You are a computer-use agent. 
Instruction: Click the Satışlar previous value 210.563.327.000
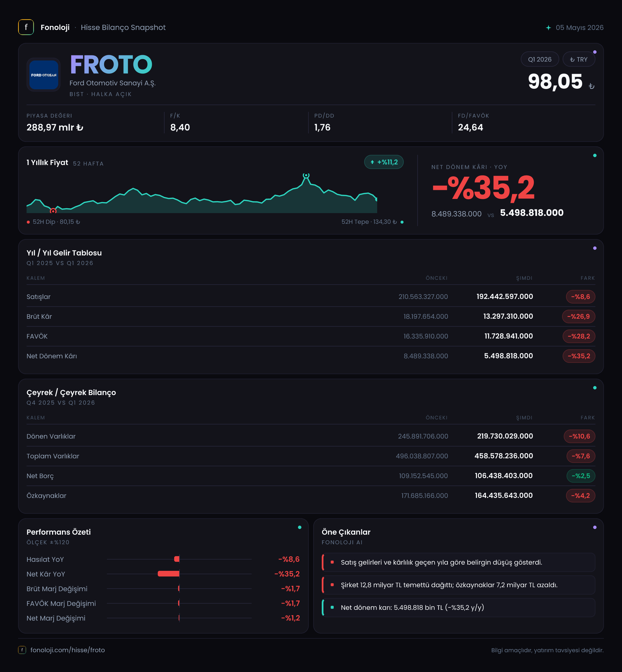pos(423,297)
